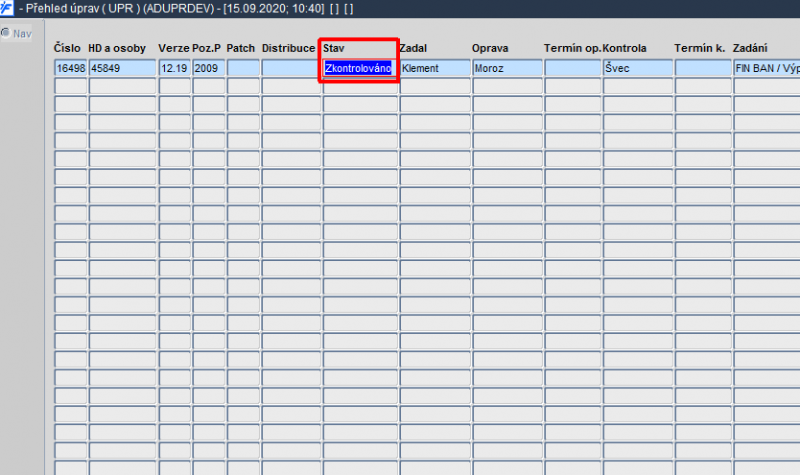Image resolution: width=800 pixels, height=475 pixels.
Task: Click the Stav column header
Action: coord(334,48)
